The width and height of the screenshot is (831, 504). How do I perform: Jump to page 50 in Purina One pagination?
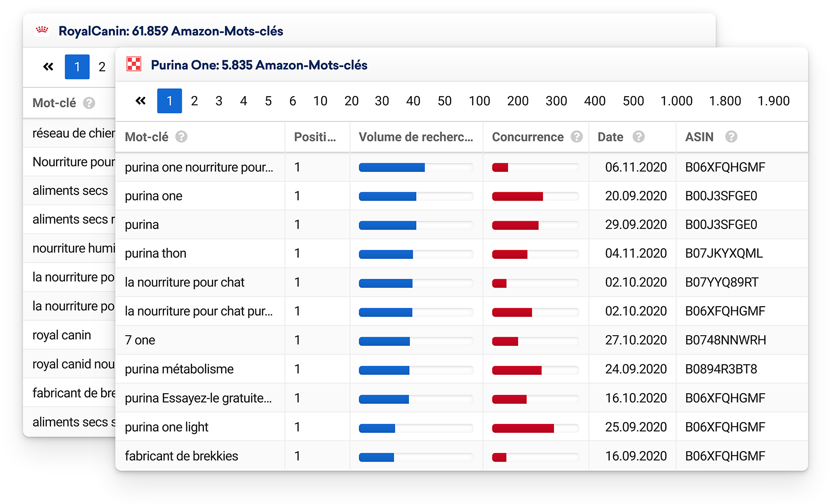(x=444, y=101)
